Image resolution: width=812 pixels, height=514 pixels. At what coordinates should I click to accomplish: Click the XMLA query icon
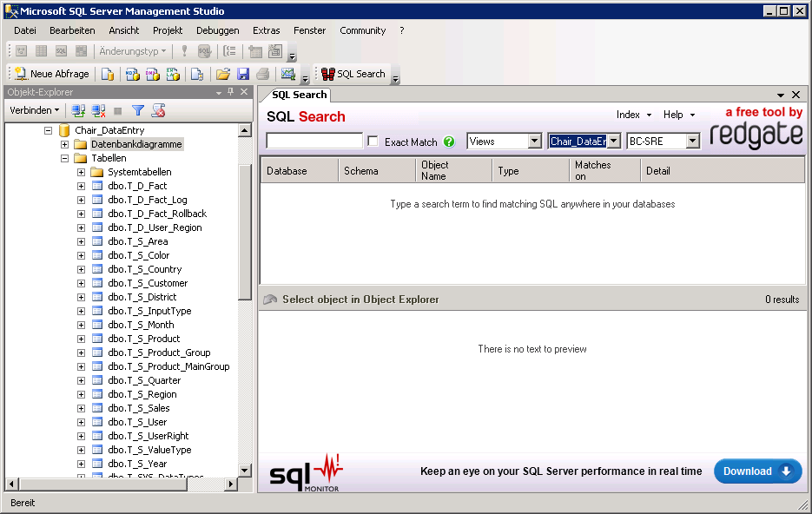click(x=173, y=74)
